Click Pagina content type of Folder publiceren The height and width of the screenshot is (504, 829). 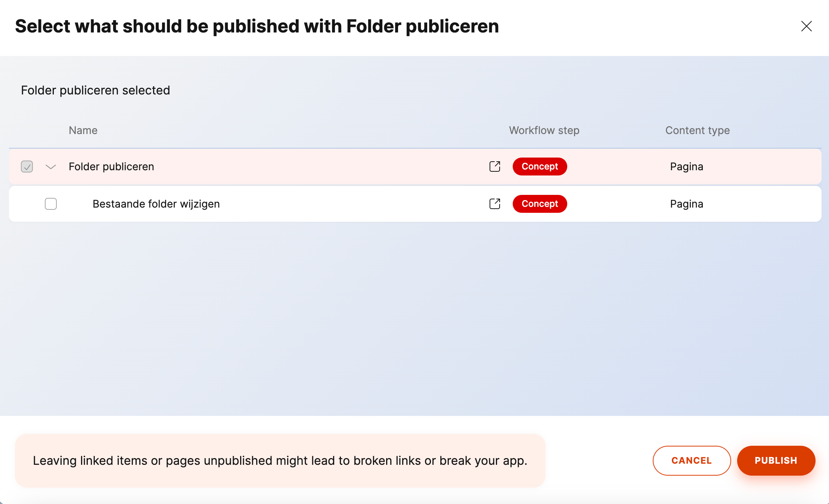pos(686,167)
